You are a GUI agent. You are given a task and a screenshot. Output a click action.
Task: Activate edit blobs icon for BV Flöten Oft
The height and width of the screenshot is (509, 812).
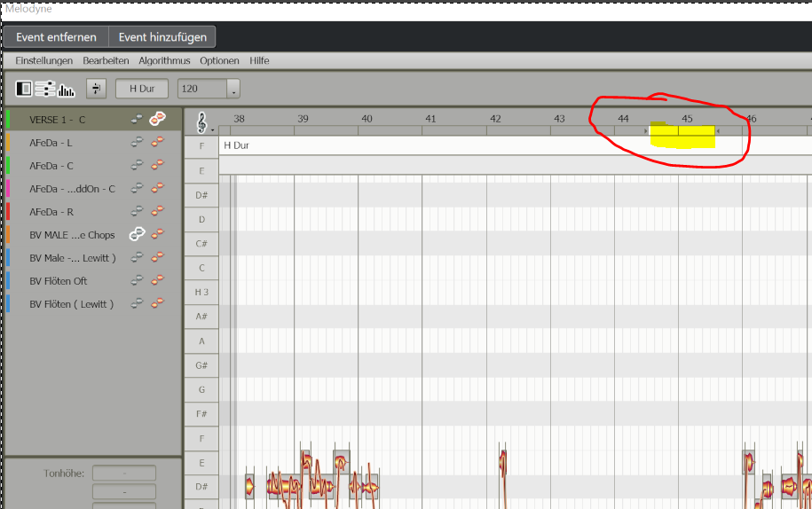click(x=158, y=280)
